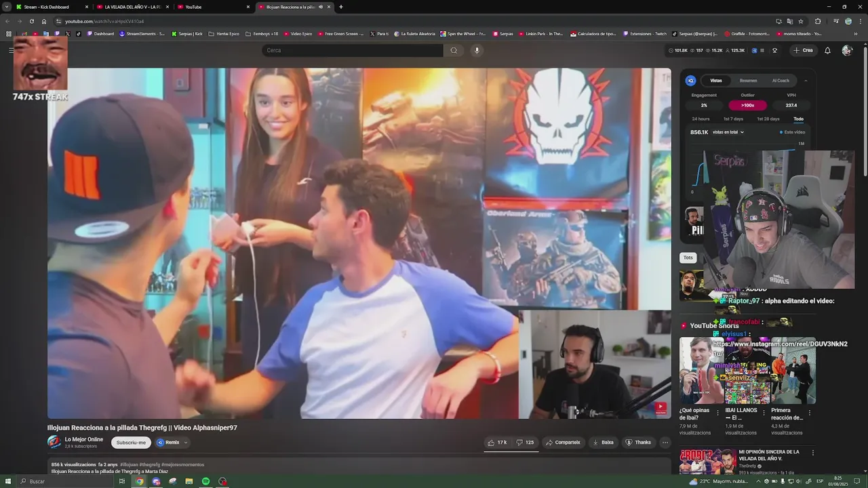This screenshot has height=488, width=868.
Task: Open a new browser tab with plus
Action: (x=340, y=7)
